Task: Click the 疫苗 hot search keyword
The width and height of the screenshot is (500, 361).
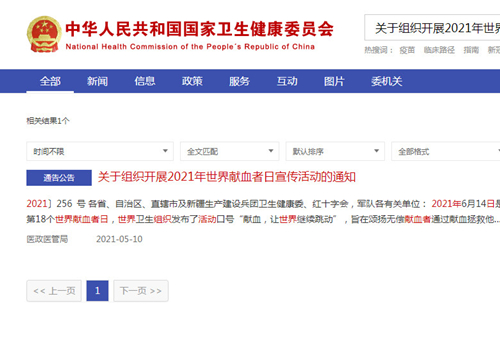Action: (x=407, y=50)
